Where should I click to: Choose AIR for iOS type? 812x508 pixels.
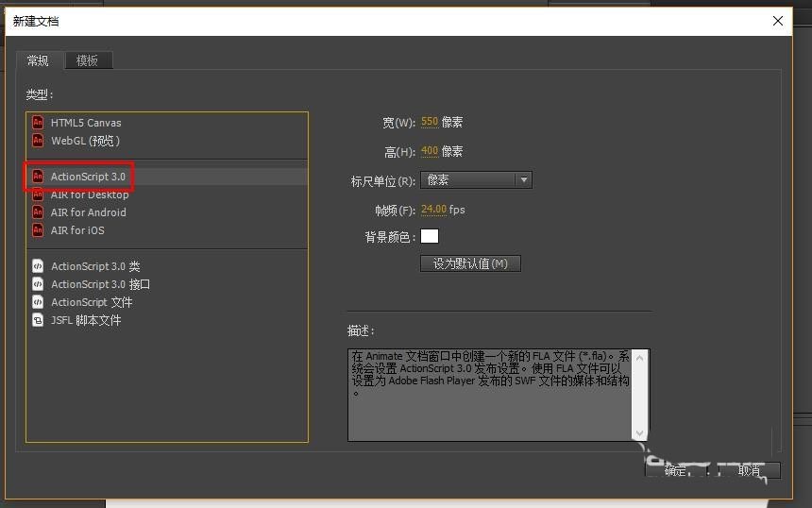(x=167, y=229)
